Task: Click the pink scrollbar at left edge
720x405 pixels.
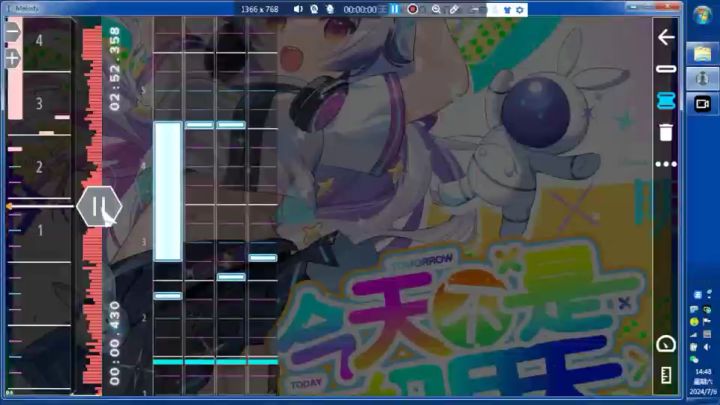Action: [15, 69]
